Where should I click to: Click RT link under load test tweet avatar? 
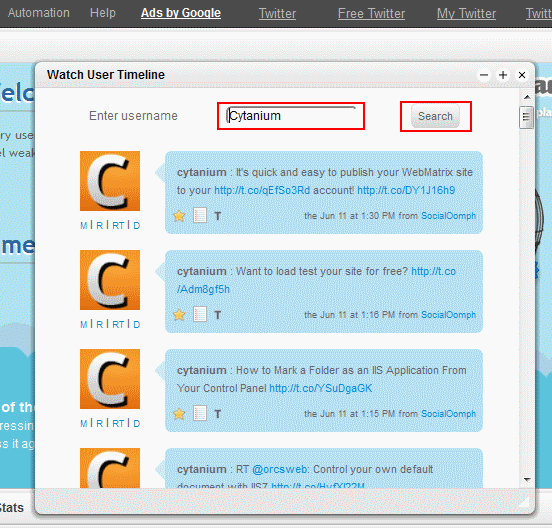click(x=118, y=324)
